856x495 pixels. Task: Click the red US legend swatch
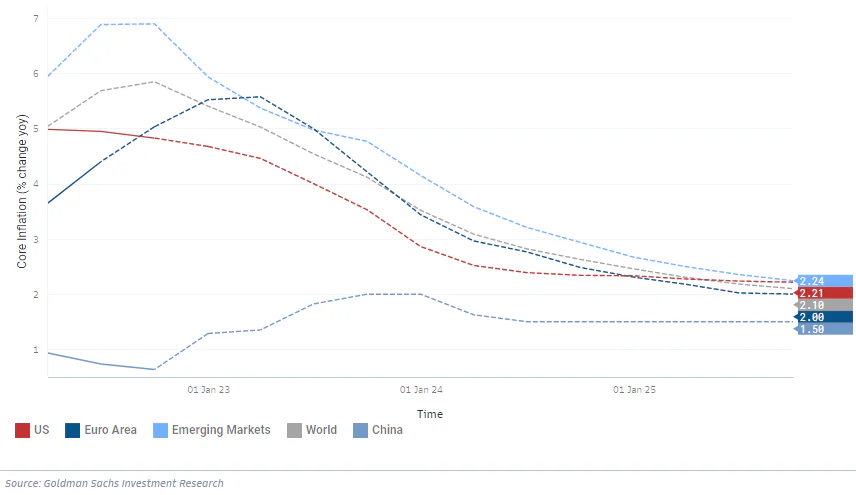(x=22, y=431)
